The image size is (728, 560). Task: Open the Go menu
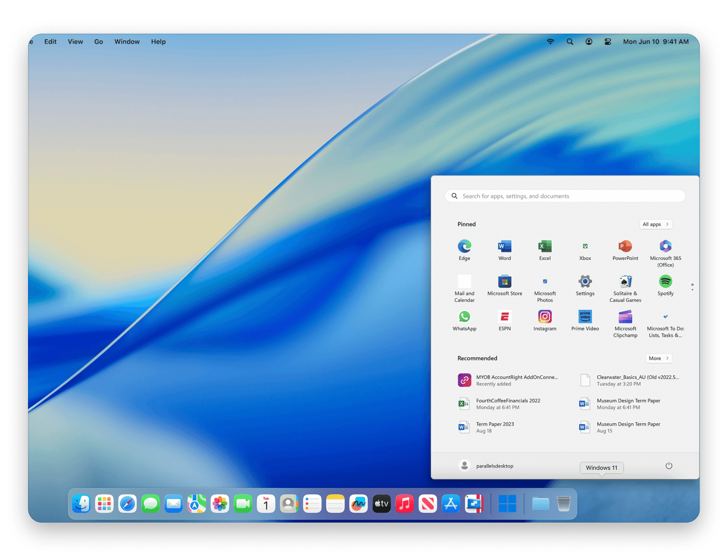(98, 42)
